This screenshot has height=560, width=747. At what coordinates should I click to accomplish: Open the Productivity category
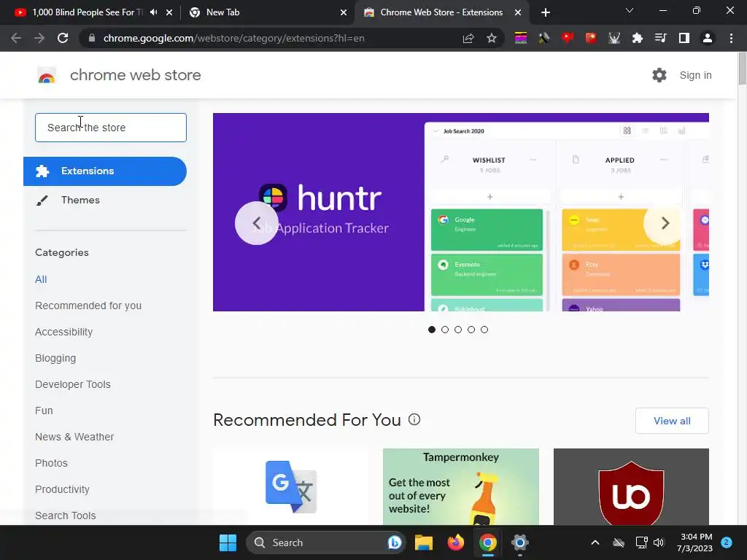(x=63, y=489)
